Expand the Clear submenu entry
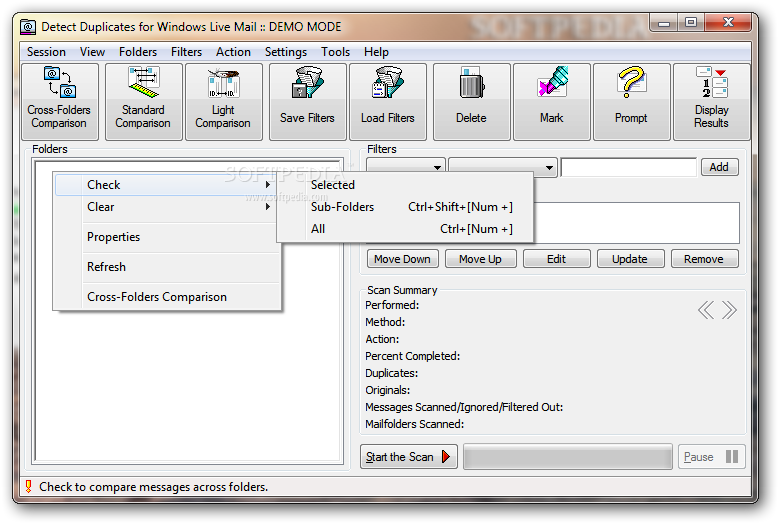The image size is (779, 524). 166,207
